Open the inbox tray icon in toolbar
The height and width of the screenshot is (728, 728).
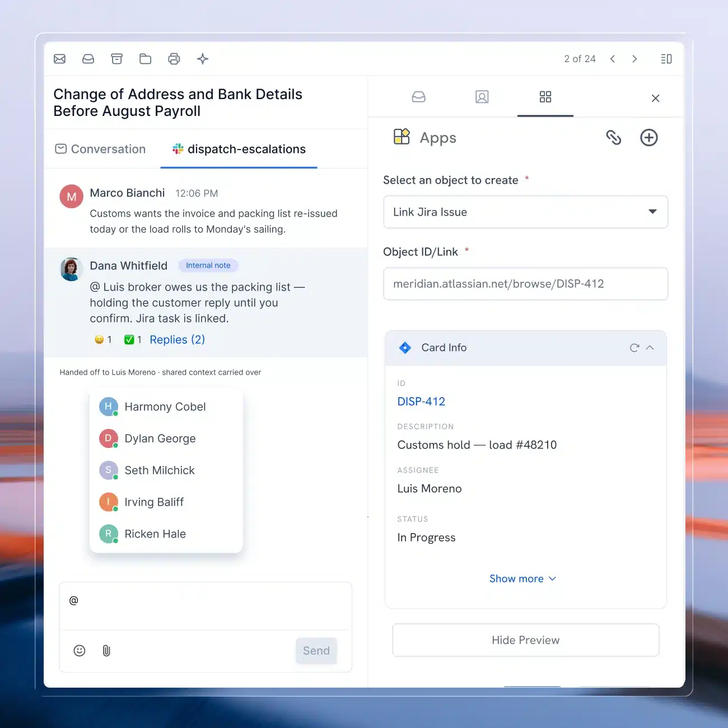88,59
